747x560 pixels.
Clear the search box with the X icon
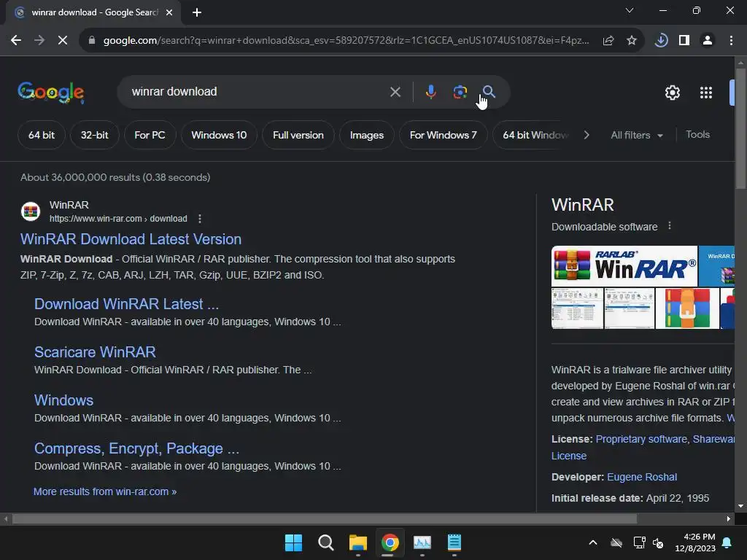coord(395,92)
